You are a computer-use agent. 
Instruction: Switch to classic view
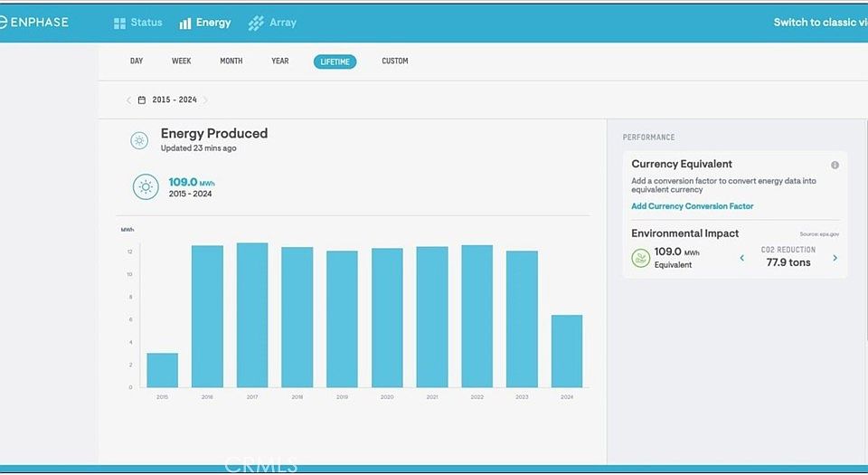tap(816, 23)
